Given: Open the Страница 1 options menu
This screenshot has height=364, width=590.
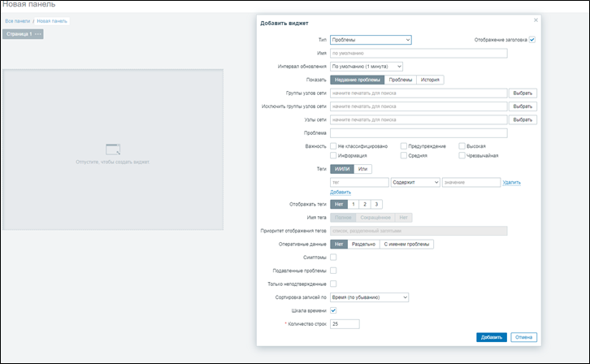Looking at the screenshot, I should [38, 34].
